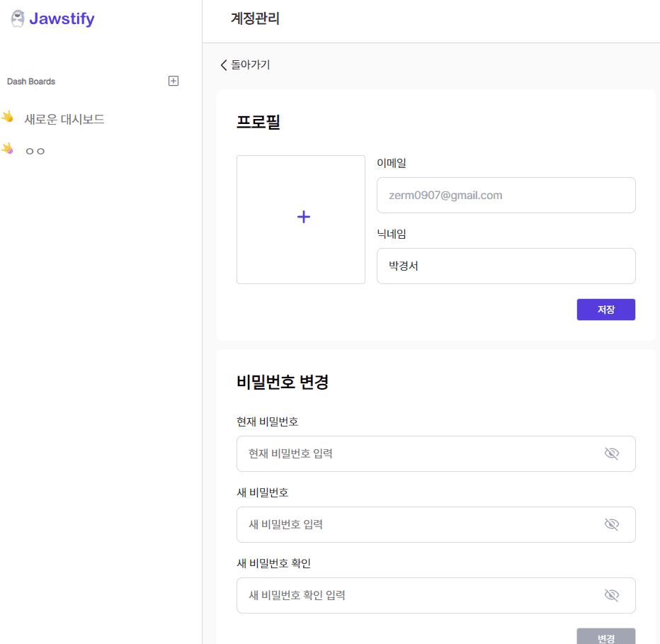
Task: Click the 변경 change button
Action: coord(606,635)
